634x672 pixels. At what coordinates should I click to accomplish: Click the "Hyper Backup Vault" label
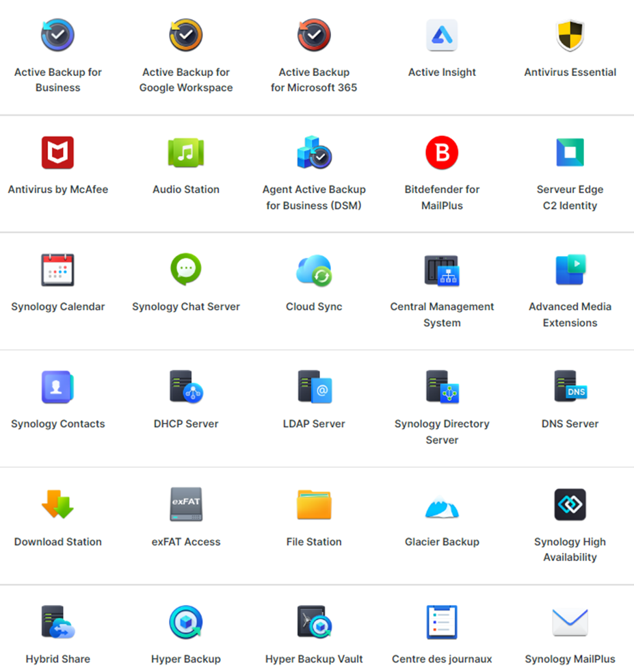[314, 659]
